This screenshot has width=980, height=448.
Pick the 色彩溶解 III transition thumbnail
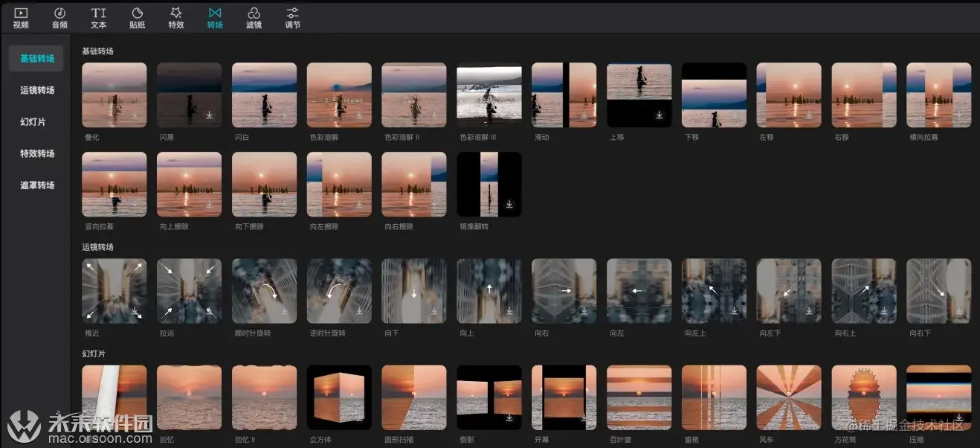pos(489,95)
